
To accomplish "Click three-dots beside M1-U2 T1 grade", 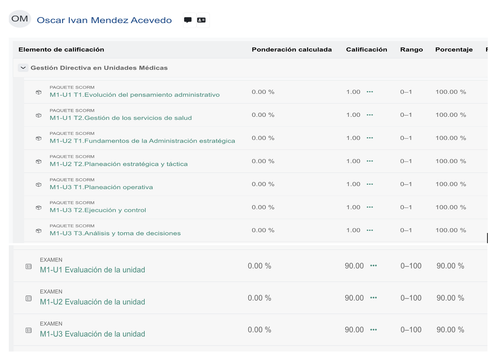I will point(370,138).
